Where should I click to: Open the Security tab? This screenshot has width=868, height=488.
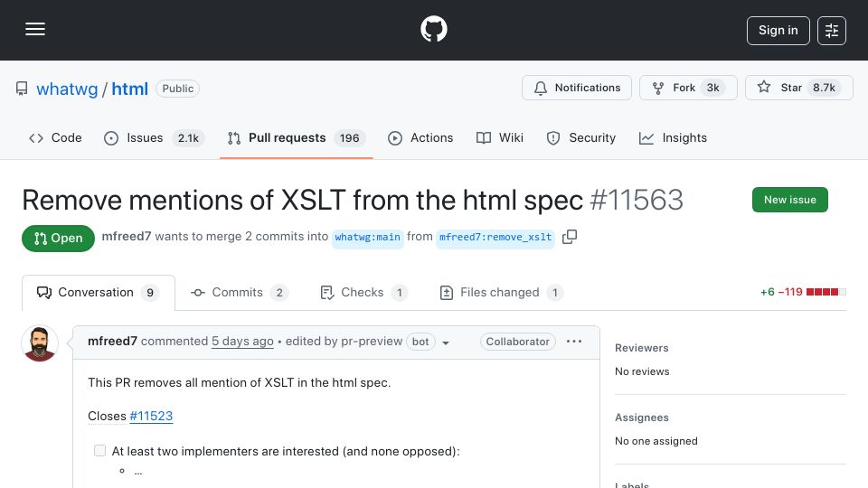pos(580,137)
